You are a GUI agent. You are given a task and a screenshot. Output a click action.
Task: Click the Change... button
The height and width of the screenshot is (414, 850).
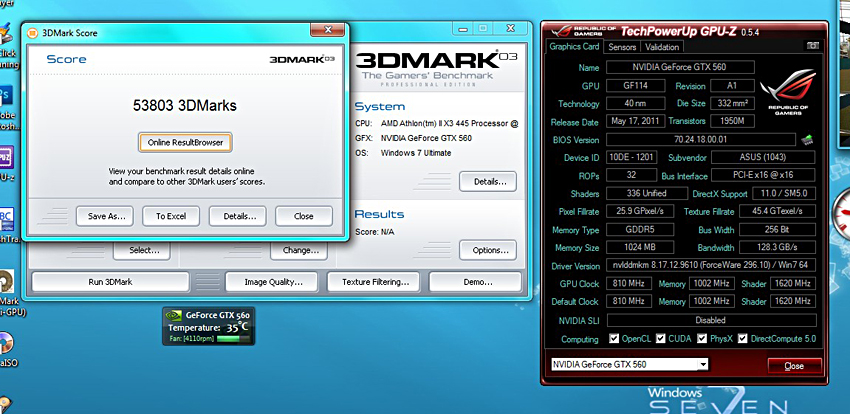coord(299,250)
